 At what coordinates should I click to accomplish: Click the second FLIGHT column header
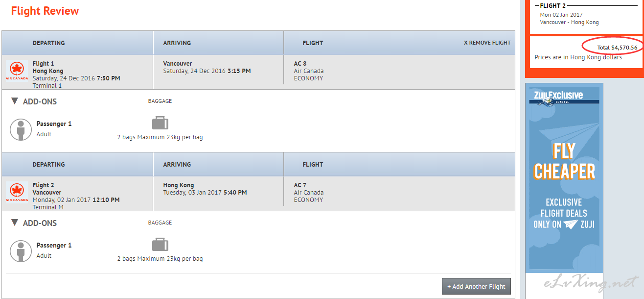(x=313, y=164)
